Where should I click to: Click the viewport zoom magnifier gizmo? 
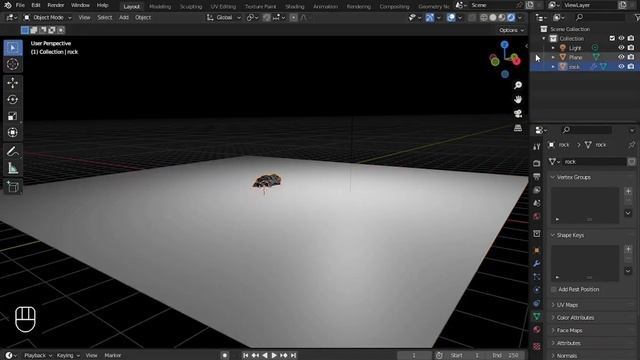pyautogui.click(x=518, y=85)
